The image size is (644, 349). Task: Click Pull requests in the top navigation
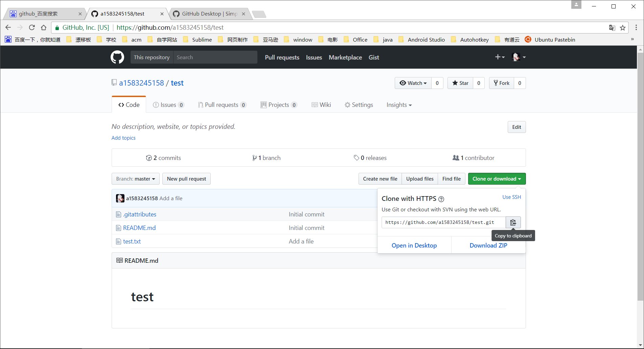282,57
